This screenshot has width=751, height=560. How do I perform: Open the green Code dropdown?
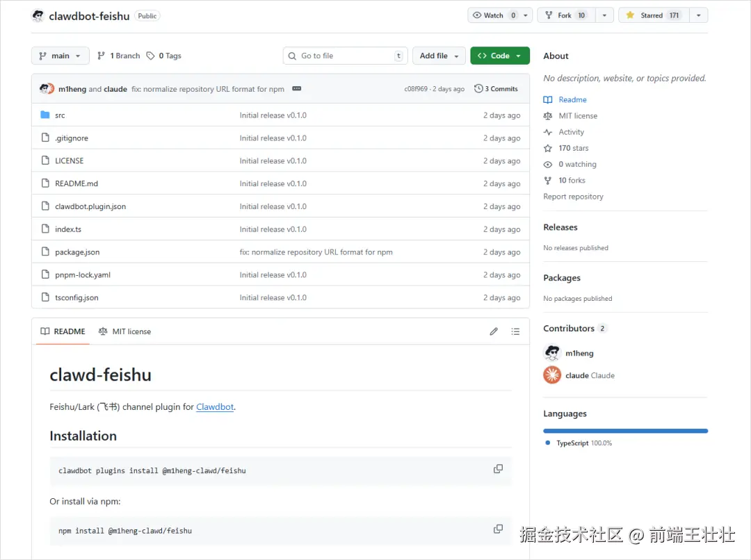coord(499,56)
